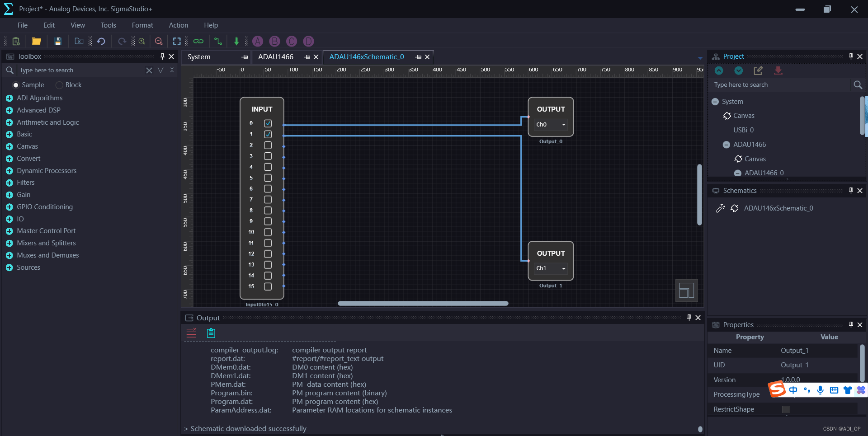Click the Toolbox search field
Screen dimensions: 868x436
pos(80,70)
